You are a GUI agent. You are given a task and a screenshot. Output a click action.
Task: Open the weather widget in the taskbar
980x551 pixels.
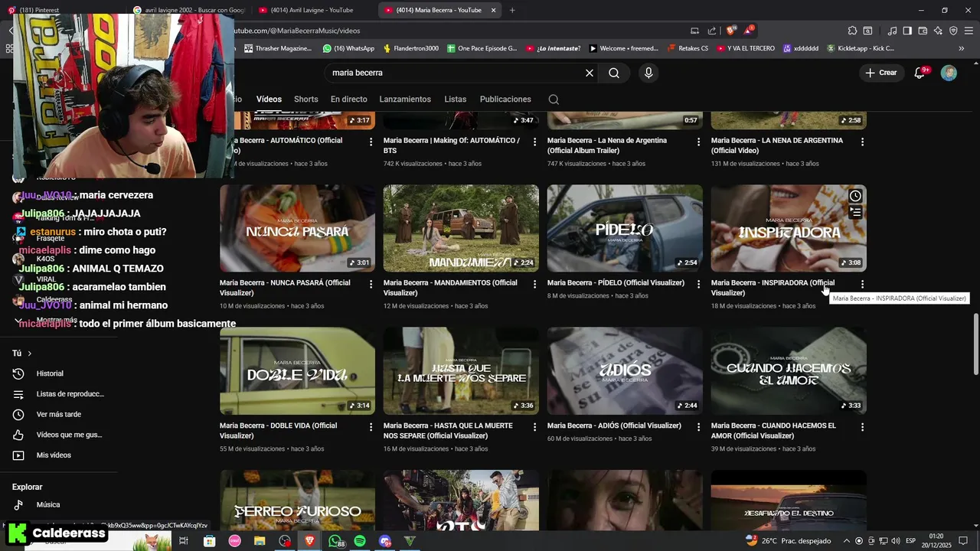click(789, 541)
